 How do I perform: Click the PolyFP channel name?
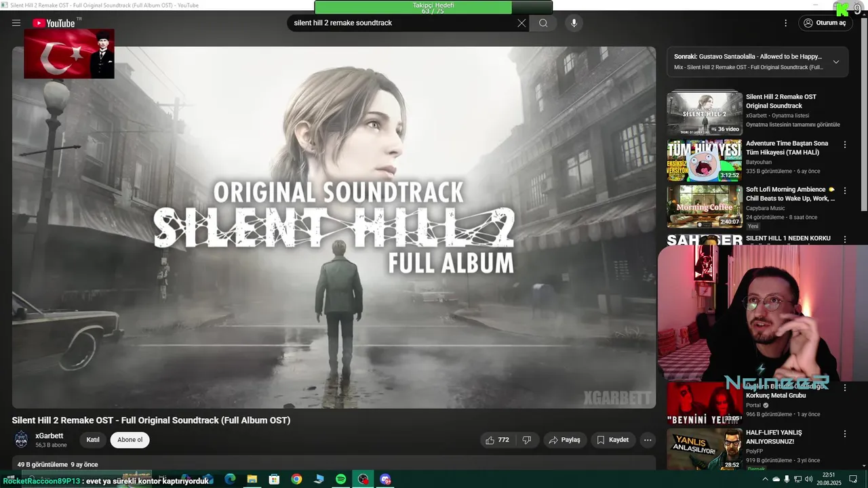click(x=754, y=451)
